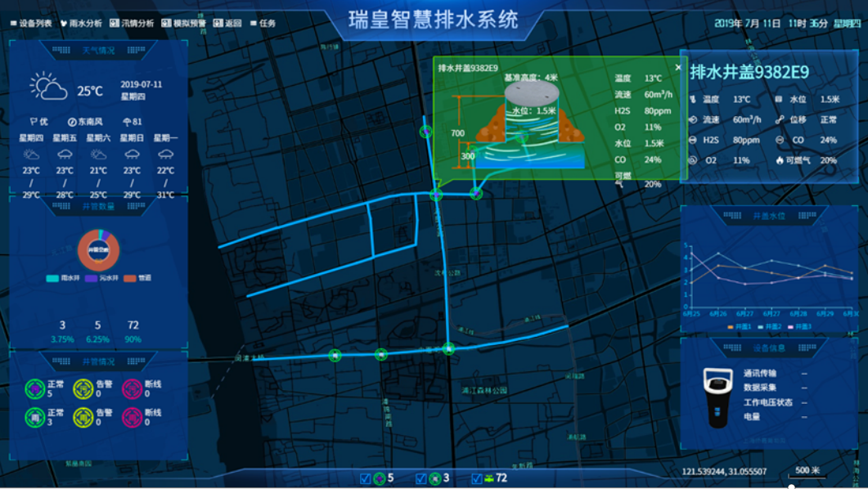The width and height of the screenshot is (868, 489).
Task: Click the O2 icon in the right panel
Action: point(692,160)
